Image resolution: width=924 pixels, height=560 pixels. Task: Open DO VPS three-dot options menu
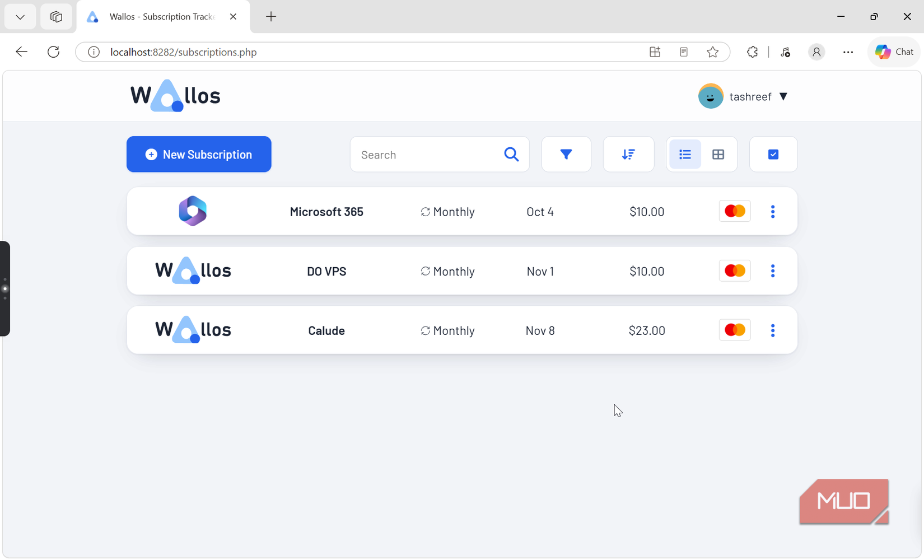pyautogui.click(x=773, y=270)
